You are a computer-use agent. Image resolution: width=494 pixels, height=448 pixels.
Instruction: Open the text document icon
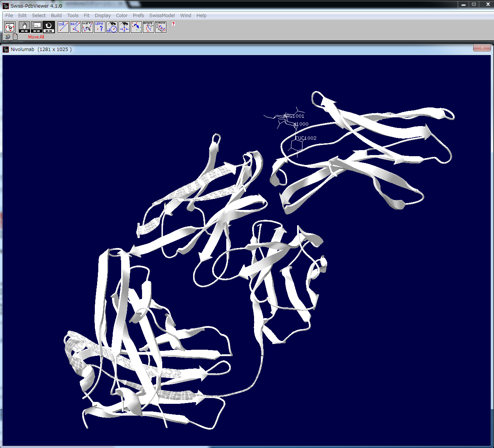[15, 37]
